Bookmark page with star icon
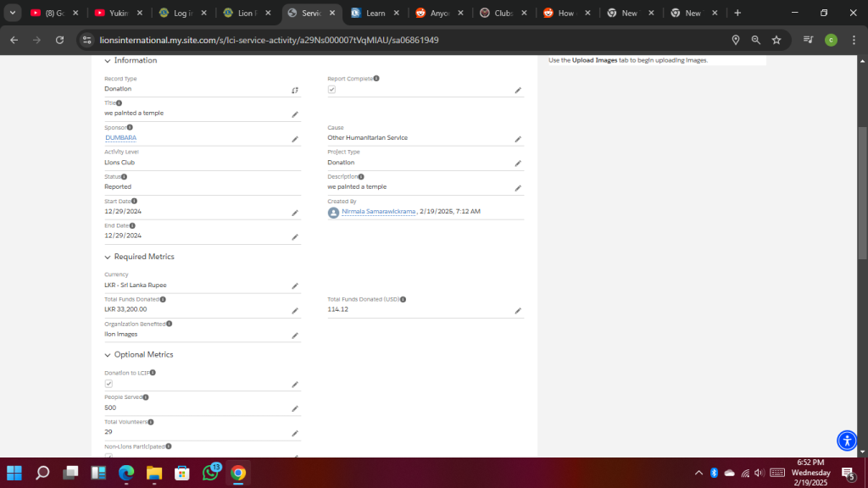Viewport: 868px width, 488px height. point(776,40)
